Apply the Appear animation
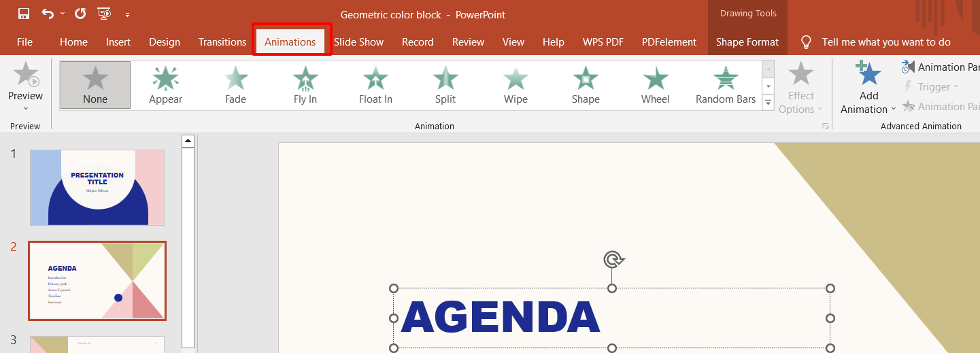The height and width of the screenshot is (353, 980). (166, 85)
